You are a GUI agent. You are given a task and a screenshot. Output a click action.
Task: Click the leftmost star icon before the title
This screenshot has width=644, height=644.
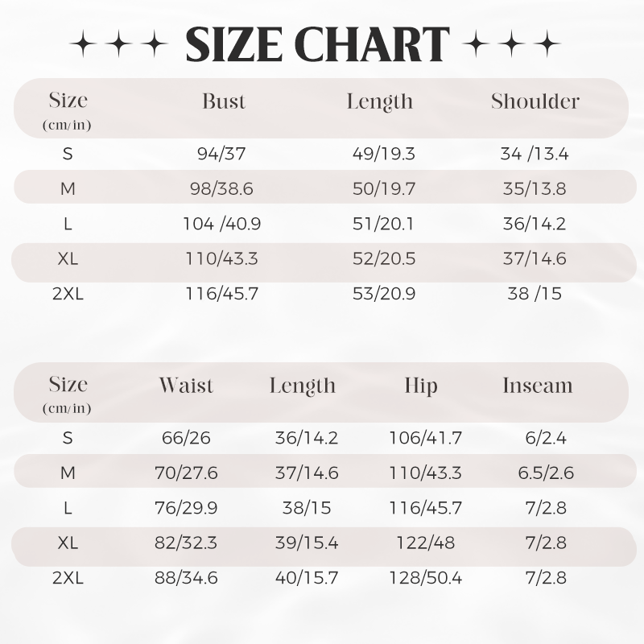click(83, 43)
